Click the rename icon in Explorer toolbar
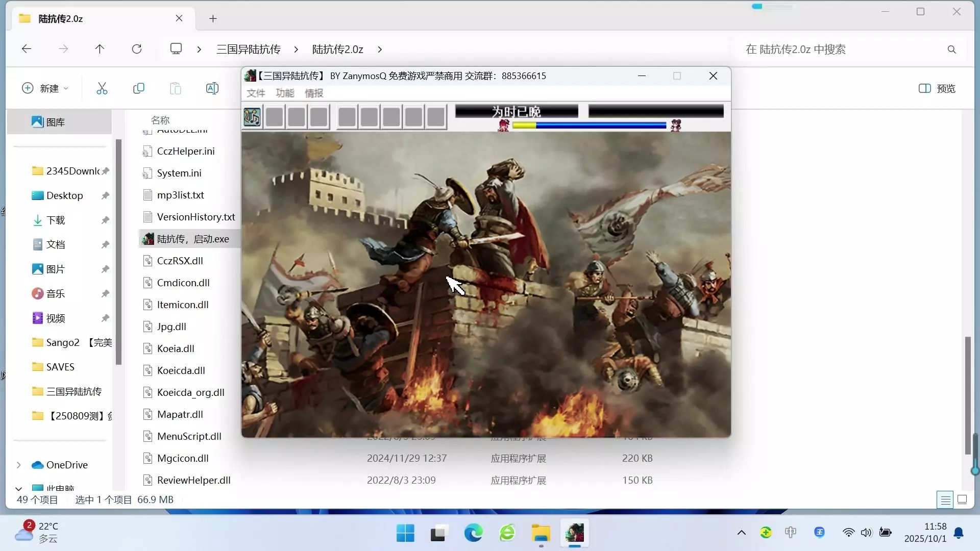980x551 pixels. [x=212, y=88]
